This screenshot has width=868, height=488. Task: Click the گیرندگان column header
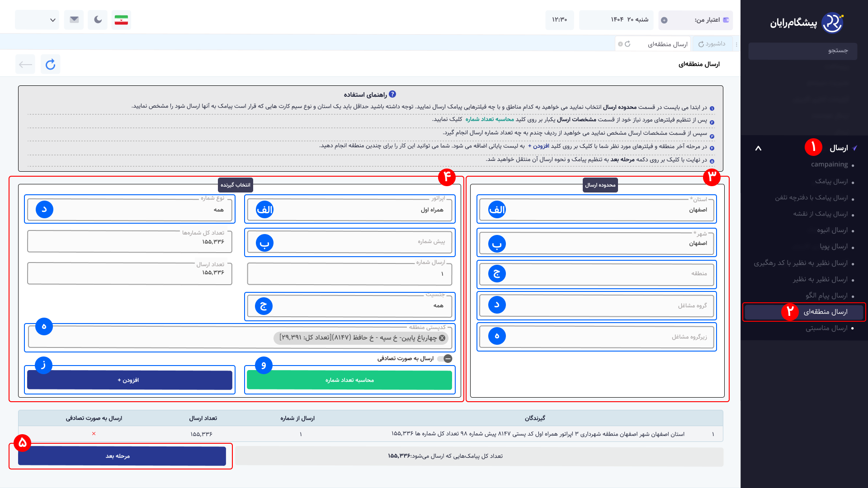click(x=535, y=418)
